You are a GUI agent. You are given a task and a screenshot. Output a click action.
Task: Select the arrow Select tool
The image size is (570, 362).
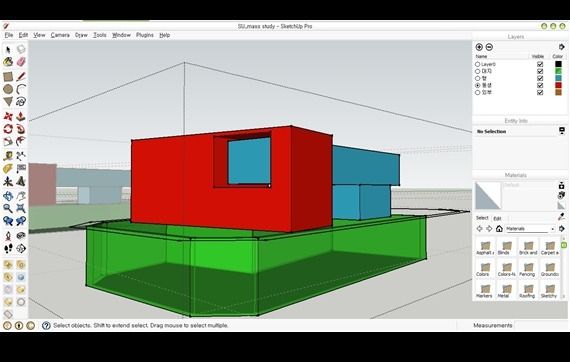click(8, 49)
